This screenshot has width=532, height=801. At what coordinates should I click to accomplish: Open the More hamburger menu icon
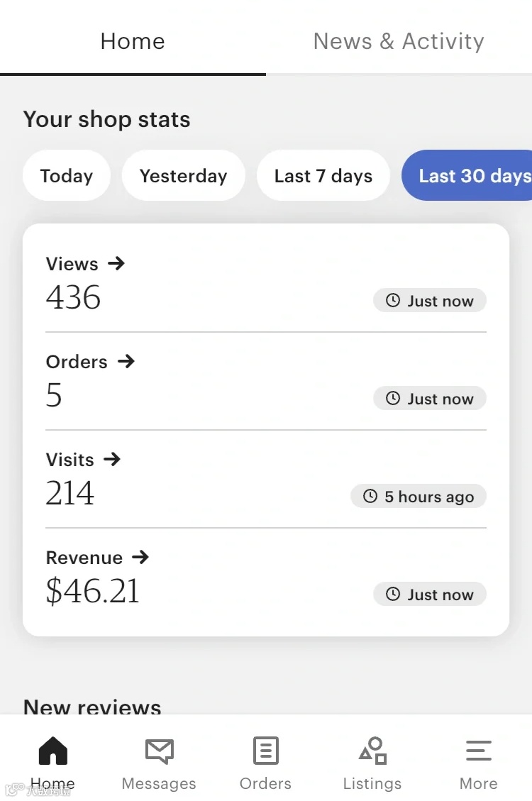pyautogui.click(x=478, y=751)
